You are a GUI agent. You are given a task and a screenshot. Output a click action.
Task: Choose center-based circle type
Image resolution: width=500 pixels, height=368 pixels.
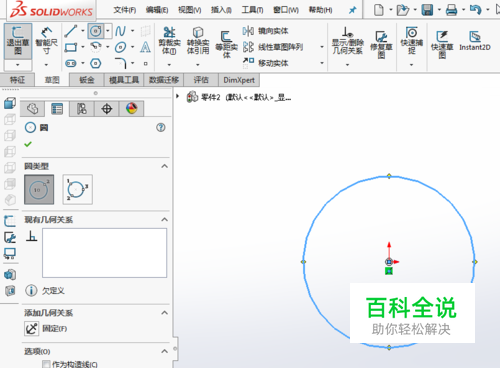(x=39, y=189)
